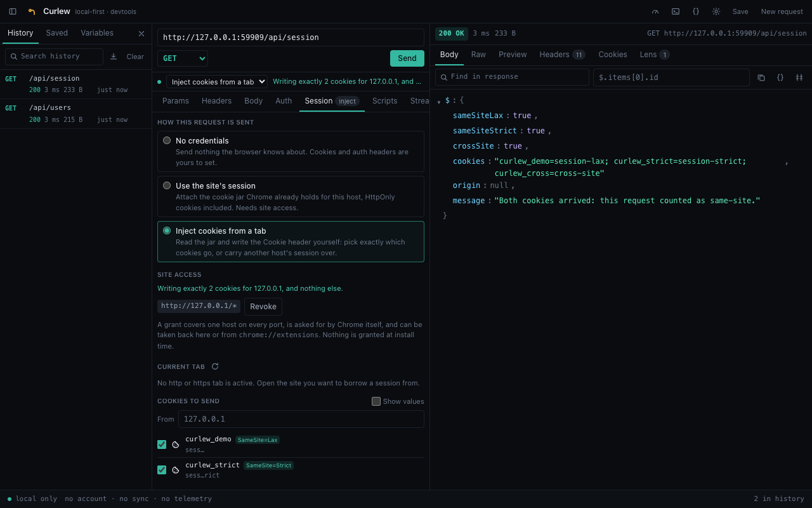Click the Send button
This screenshot has width=812, height=508.
[407, 58]
